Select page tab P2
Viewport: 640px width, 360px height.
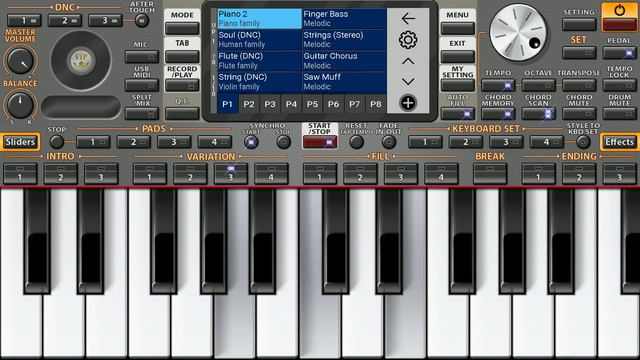pos(249,104)
